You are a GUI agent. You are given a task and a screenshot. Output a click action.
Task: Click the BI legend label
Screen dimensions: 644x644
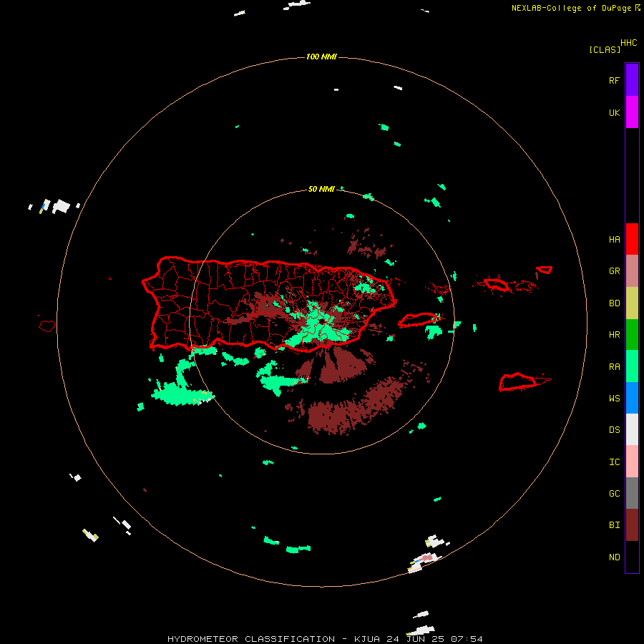pos(614,525)
